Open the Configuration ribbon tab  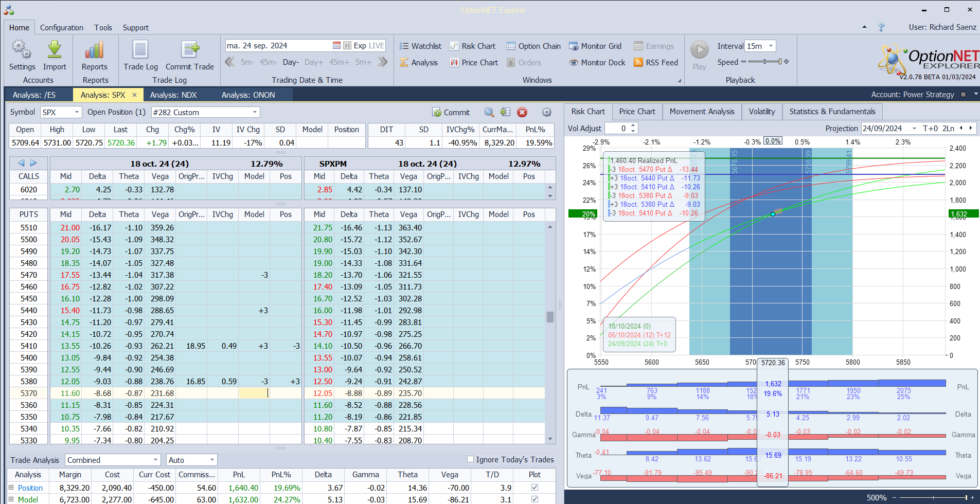coord(62,27)
